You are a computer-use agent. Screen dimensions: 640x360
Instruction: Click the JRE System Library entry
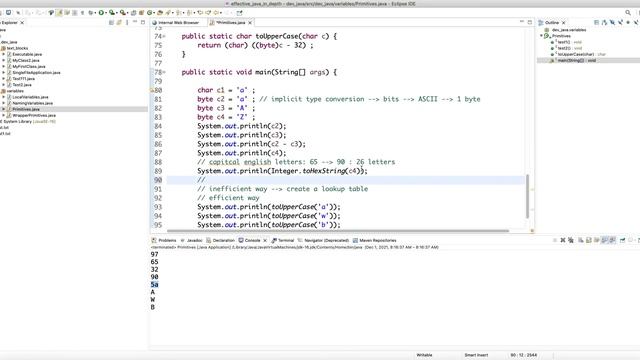29,122
